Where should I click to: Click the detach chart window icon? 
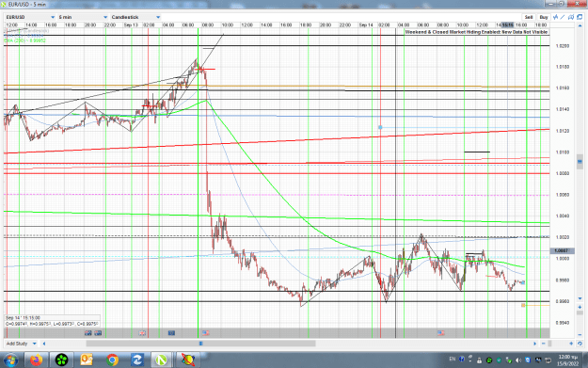pyautogui.click(x=580, y=17)
